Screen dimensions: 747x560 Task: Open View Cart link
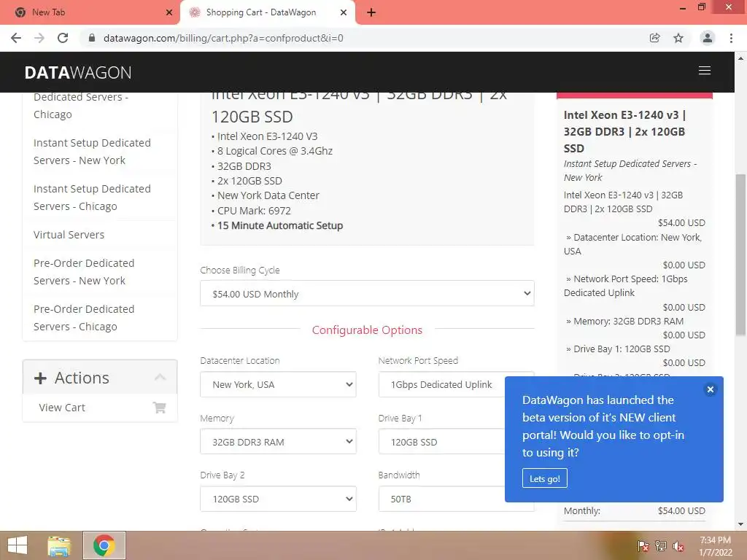point(62,408)
